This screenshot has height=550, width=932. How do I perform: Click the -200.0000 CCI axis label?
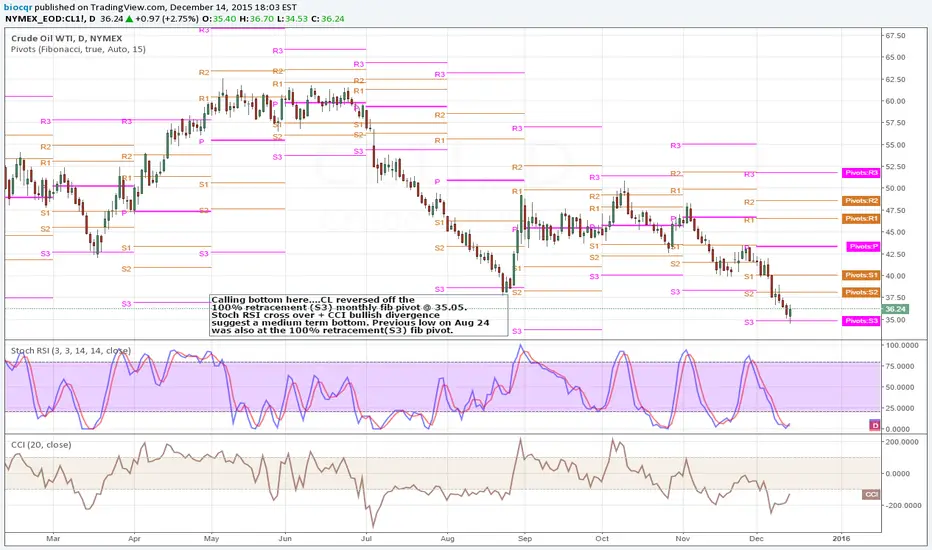(903, 505)
